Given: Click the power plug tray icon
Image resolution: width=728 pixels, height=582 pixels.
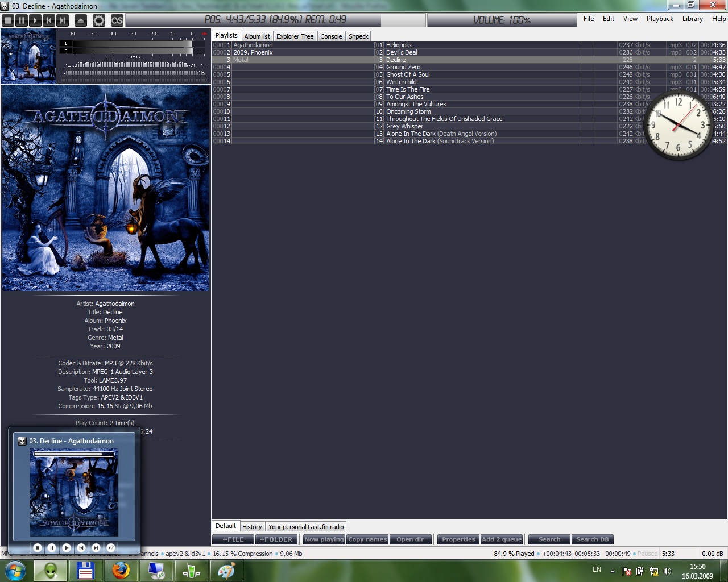Looking at the screenshot, I should coord(640,571).
